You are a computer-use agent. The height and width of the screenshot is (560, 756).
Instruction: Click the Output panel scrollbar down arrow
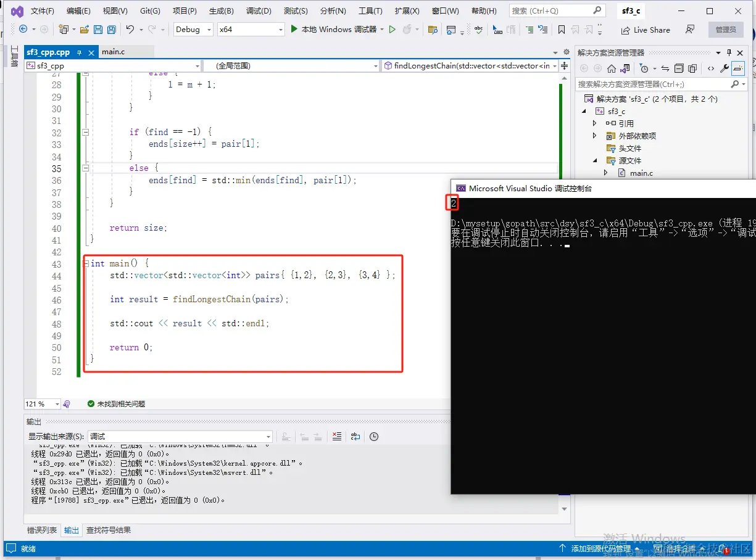pos(564,508)
